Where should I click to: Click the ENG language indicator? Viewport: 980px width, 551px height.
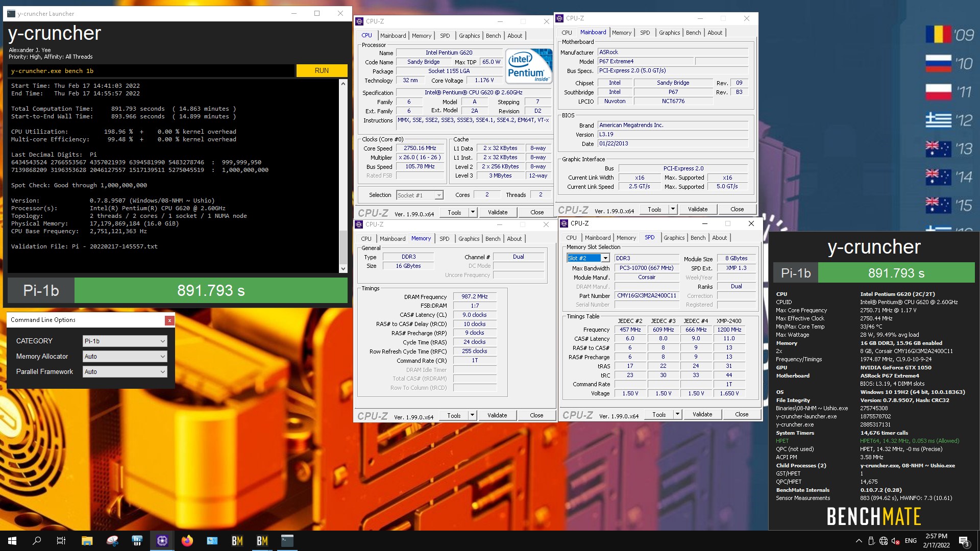[x=911, y=541]
